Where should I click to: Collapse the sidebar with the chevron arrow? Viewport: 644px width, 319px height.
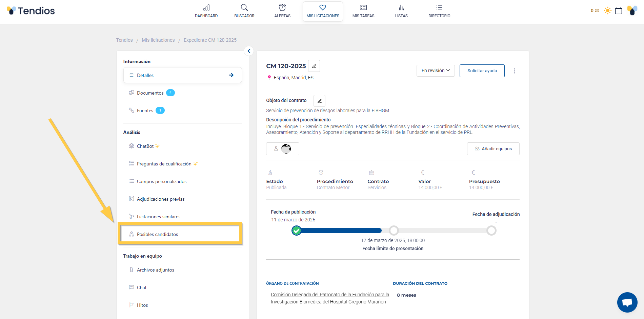point(249,51)
